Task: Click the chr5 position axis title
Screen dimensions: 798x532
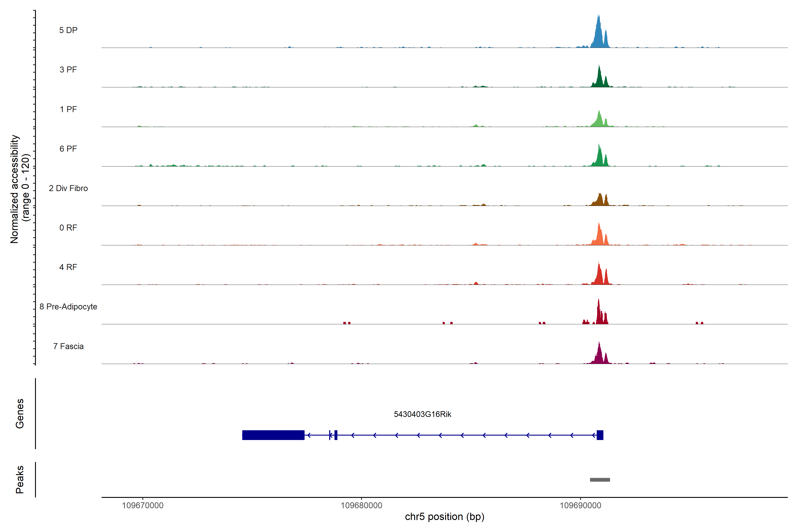Action: click(x=444, y=517)
